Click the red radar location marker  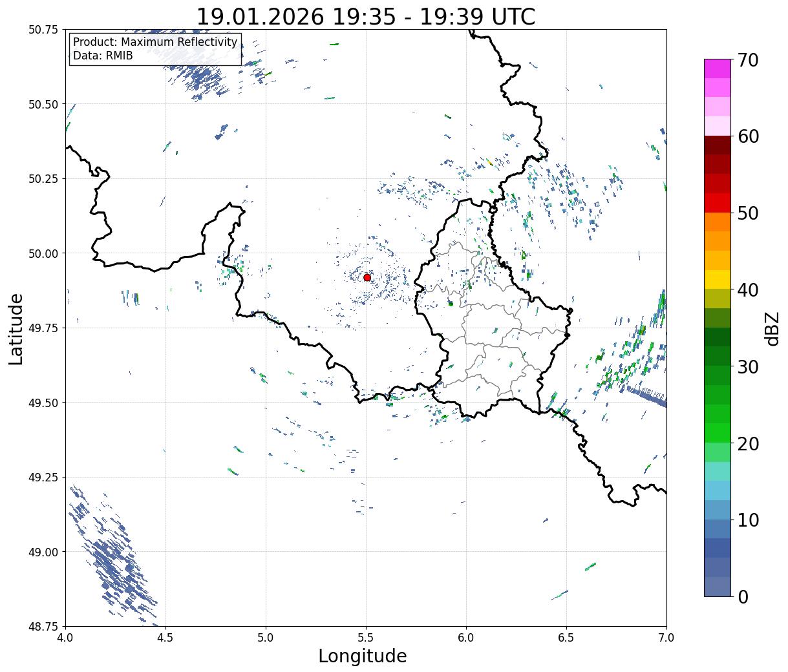point(367,277)
